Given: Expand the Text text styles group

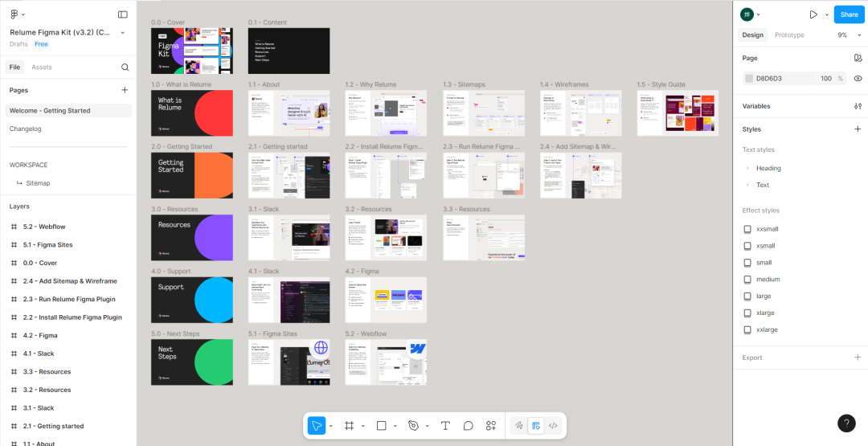Looking at the screenshot, I should click(747, 185).
